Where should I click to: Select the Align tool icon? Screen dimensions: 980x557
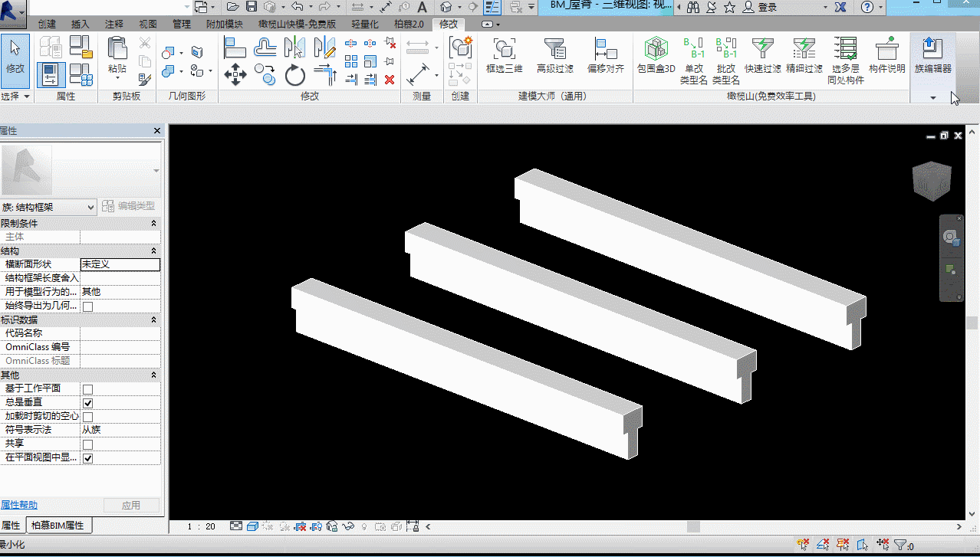[x=235, y=48]
